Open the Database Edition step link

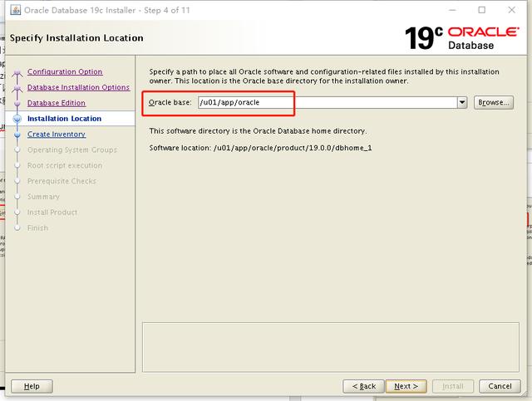(57, 103)
